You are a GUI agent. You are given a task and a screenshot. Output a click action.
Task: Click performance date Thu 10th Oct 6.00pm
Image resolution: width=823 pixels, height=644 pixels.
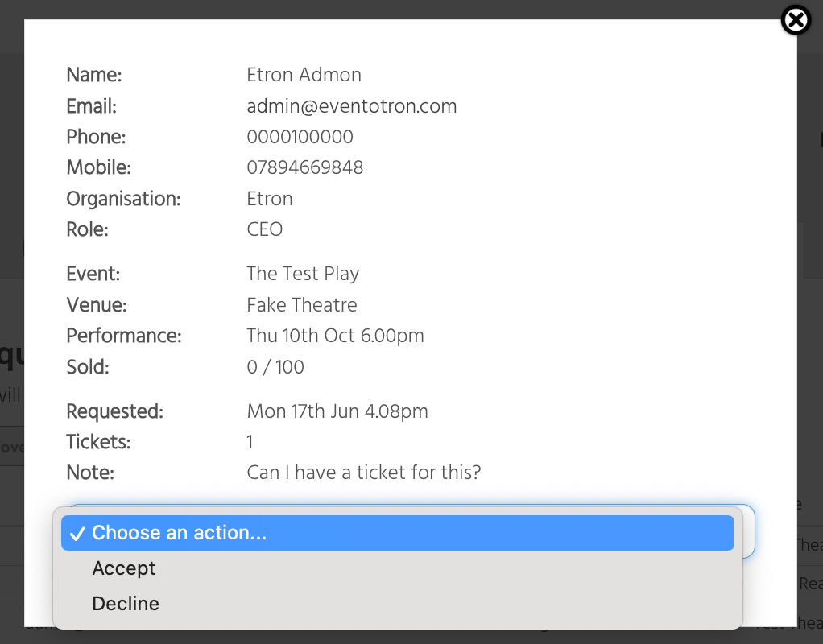[x=335, y=336]
